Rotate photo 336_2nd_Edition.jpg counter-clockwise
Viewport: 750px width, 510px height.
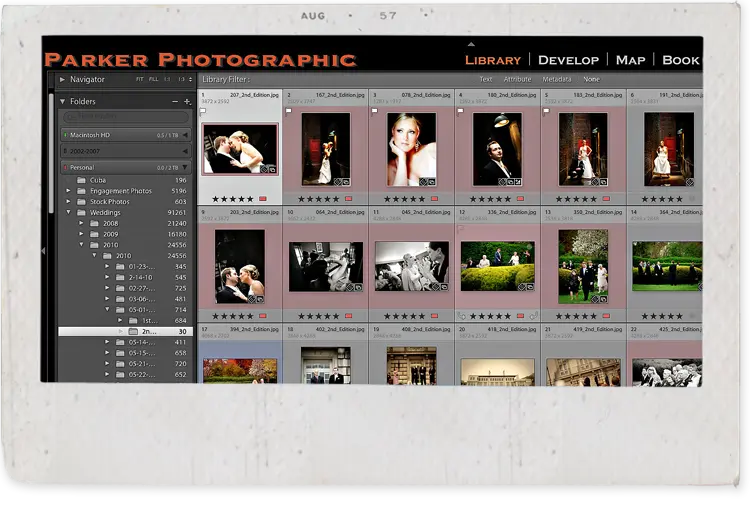tap(462, 316)
